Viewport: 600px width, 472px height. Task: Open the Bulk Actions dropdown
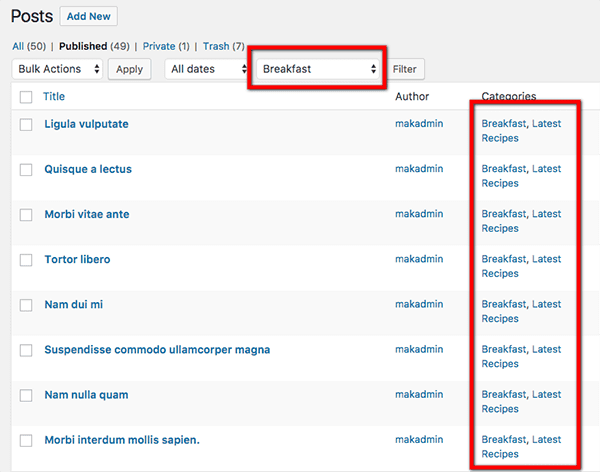click(x=58, y=69)
